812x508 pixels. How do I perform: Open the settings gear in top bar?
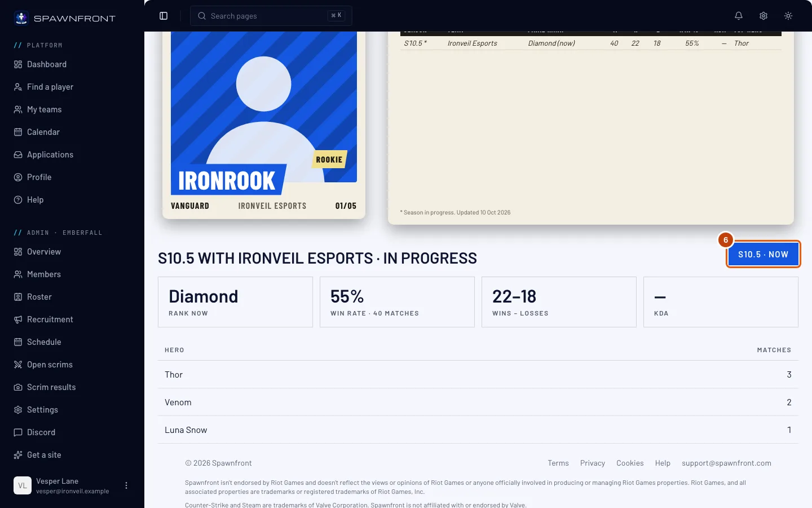click(764, 16)
